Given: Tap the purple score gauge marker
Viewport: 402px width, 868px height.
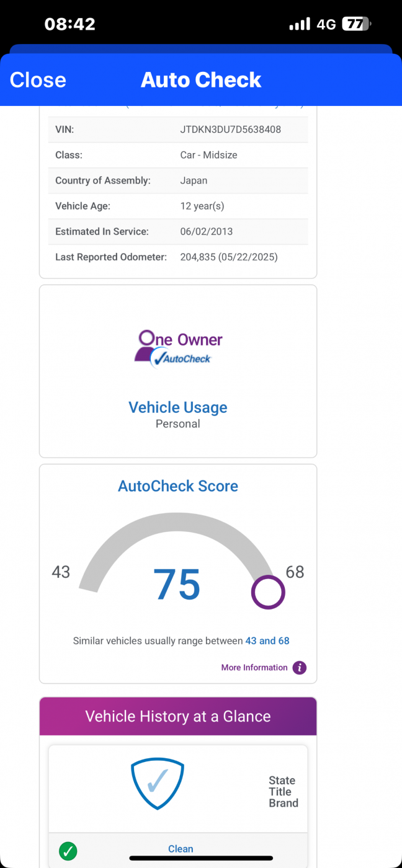Looking at the screenshot, I should [x=268, y=592].
